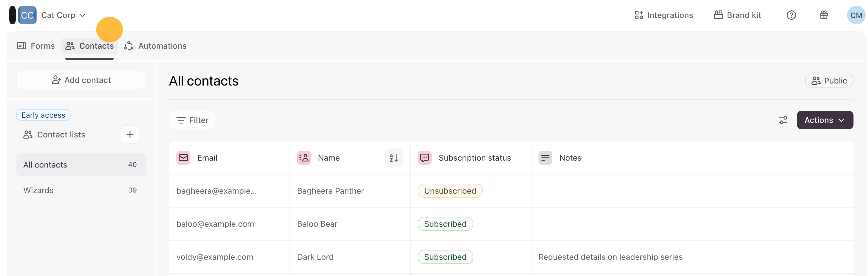Open the Brand kit page
Screen dimensions: 868x276
coord(737,15)
